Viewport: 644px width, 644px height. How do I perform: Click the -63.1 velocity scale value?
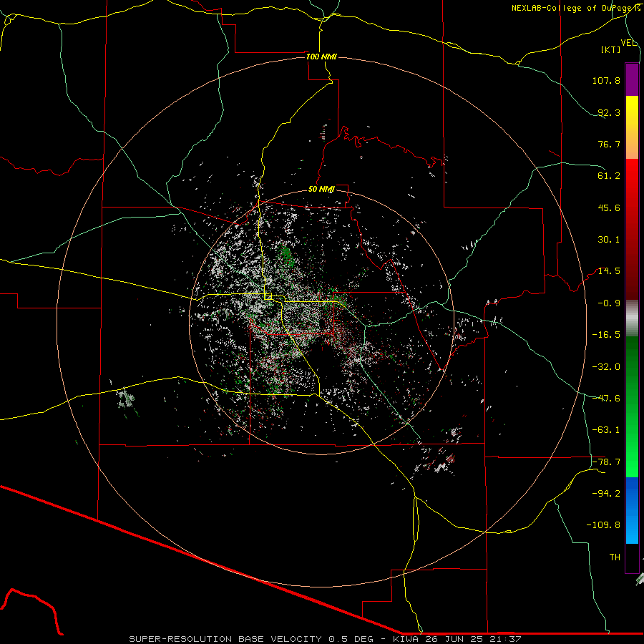[x=606, y=430]
